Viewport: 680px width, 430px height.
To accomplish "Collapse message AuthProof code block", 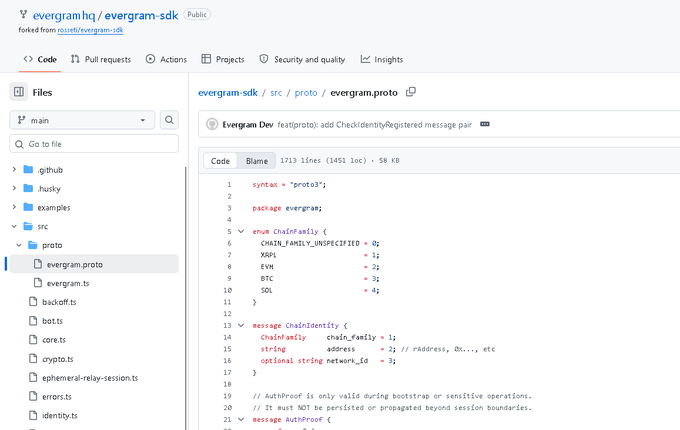I will click(x=241, y=420).
